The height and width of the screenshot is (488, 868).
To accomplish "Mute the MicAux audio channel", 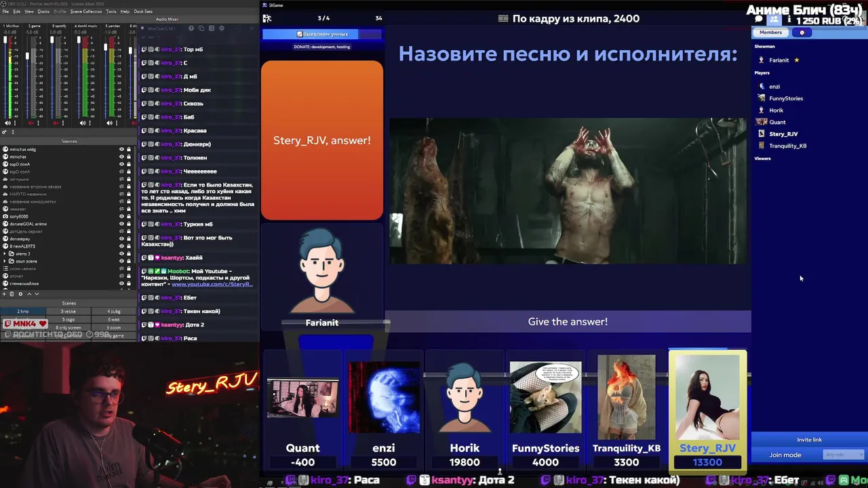I will (7, 123).
